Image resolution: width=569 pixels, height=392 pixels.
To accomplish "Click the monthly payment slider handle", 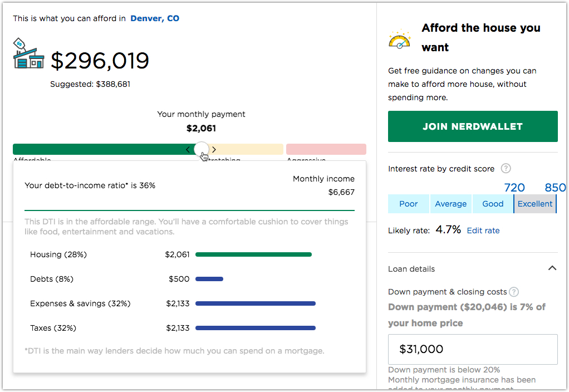I will tap(202, 149).
